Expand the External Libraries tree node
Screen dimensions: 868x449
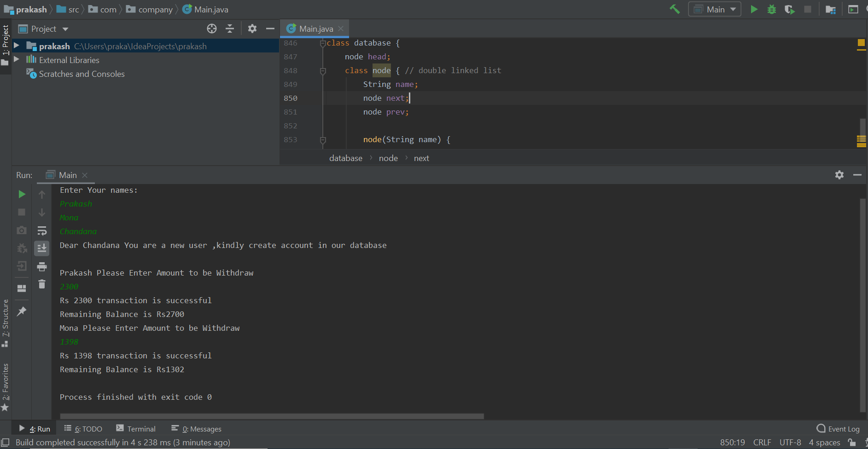tap(17, 59)
